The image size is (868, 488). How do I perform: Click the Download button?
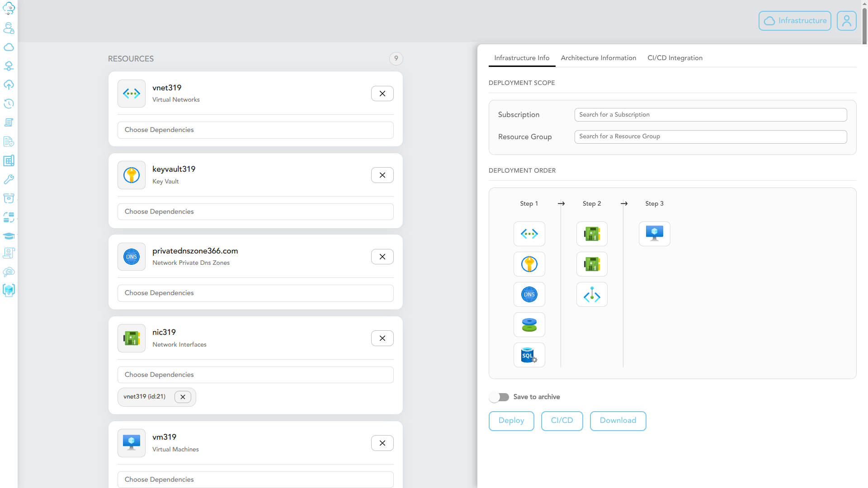click(618, 421)
